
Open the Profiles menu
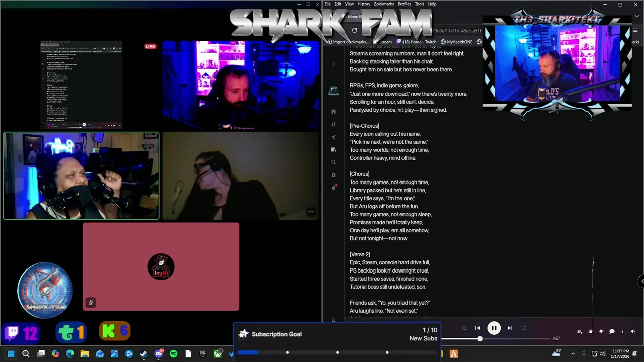[x=405, y=4]
